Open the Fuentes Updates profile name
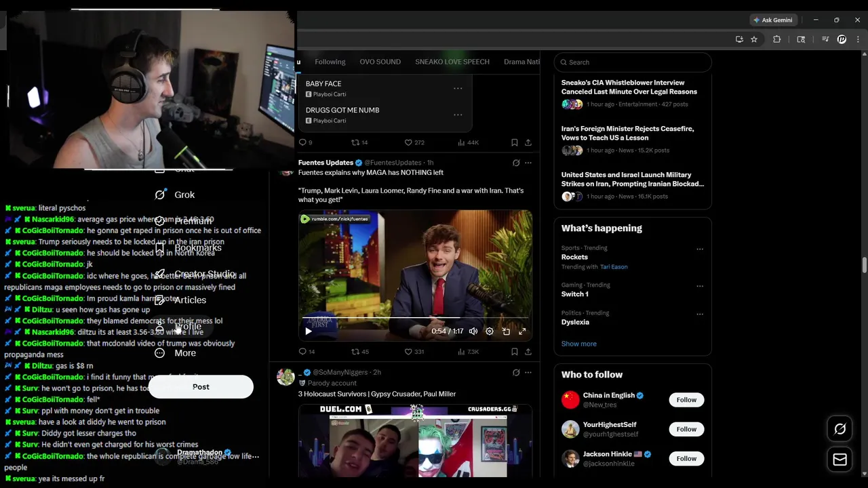868x488 pixels. coord(325,163)
